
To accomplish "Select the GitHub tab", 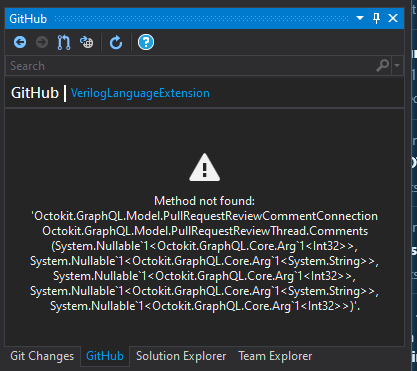I will click(105, 356).
